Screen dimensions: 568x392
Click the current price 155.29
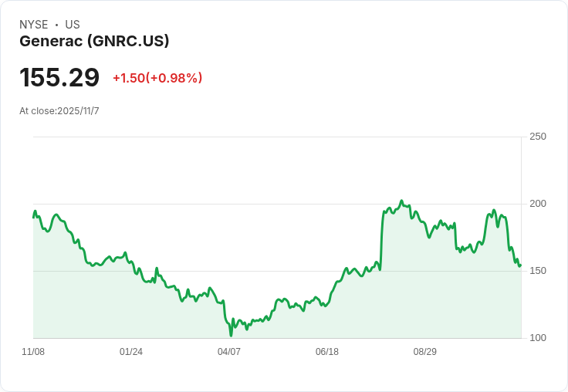coord(59,78)
